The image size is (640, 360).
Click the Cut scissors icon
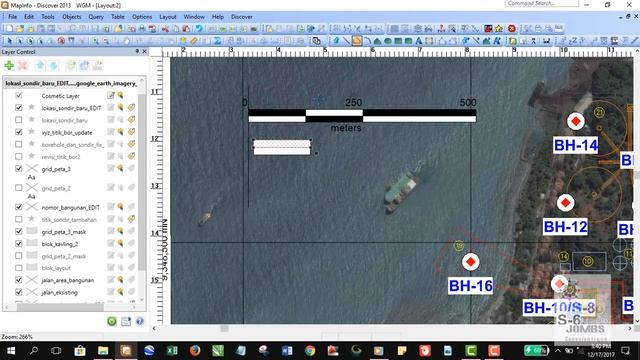(165, 29)
